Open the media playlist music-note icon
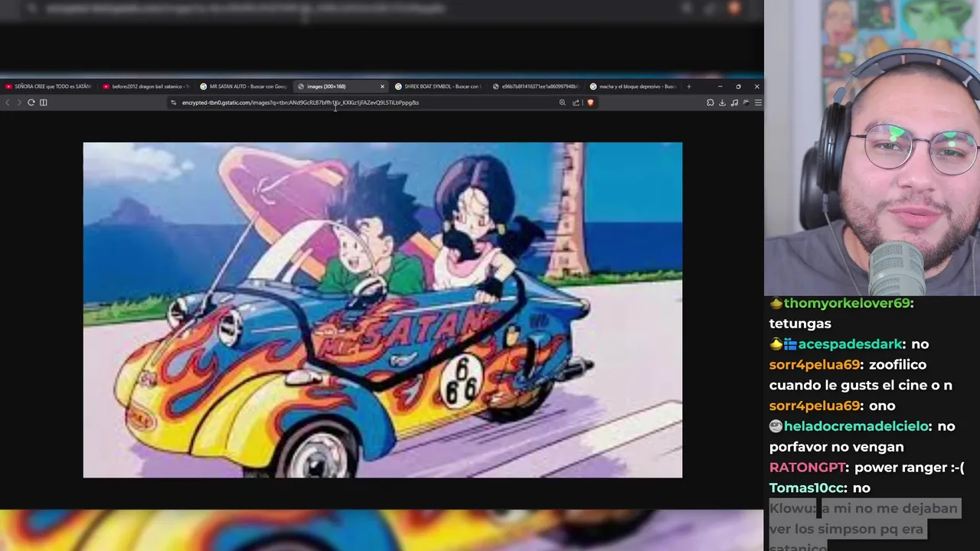Screen dimensions: 980x551 pyautogui.click(x=734, y=103)
